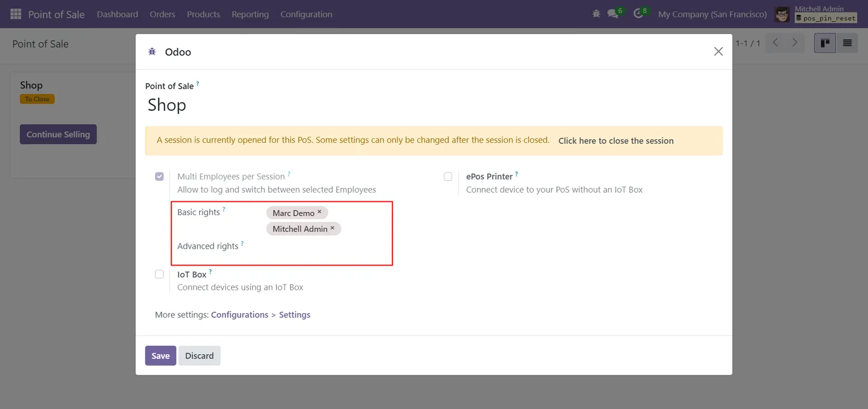The width and height of the screenshot is (868, 409).
Task: Click the Point of Sale app title
Action: tap(57, 14)
